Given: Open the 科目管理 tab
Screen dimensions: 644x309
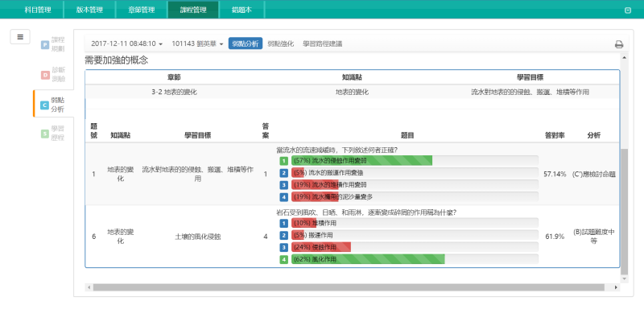Looking at the screenshot, I should [38, 10].
